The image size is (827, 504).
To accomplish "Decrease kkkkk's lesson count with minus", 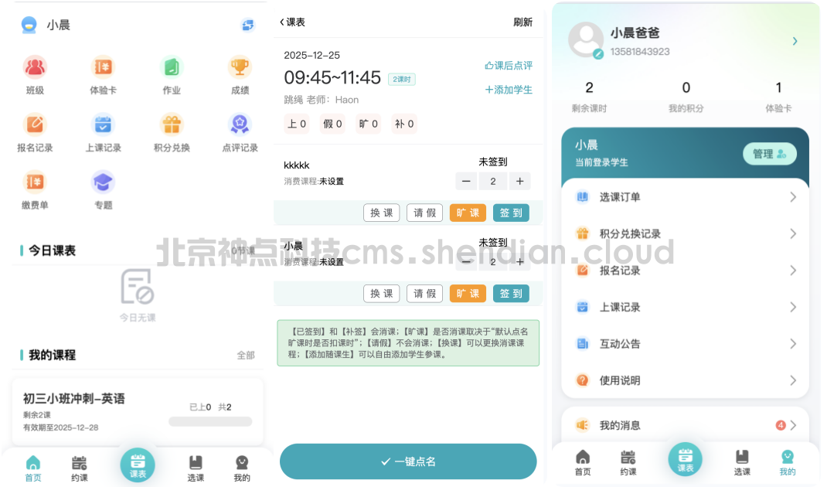I will click(x=466, y=181).
